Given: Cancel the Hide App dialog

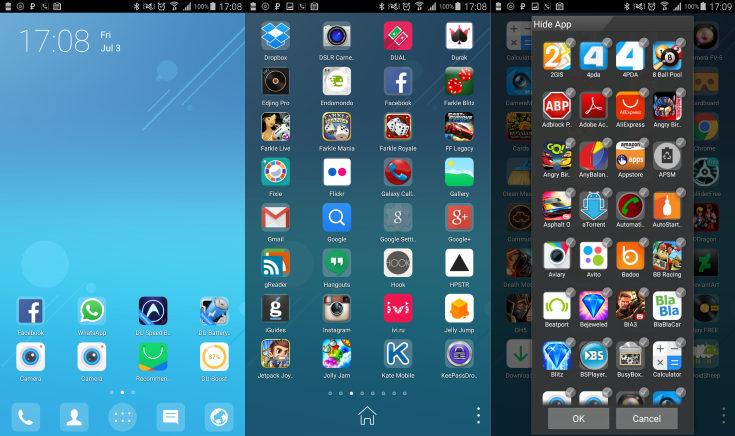Looking at the screenshot, I should point(646,418).
